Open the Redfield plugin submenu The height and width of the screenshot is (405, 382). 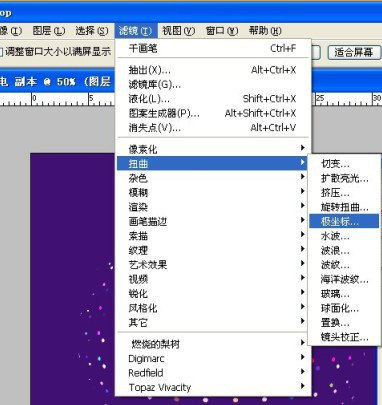[213, 373]
